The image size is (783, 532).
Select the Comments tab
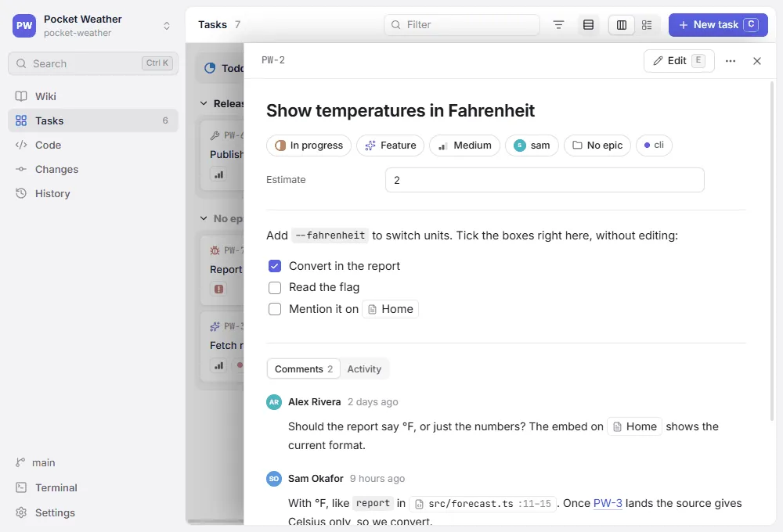coord(304,368)
